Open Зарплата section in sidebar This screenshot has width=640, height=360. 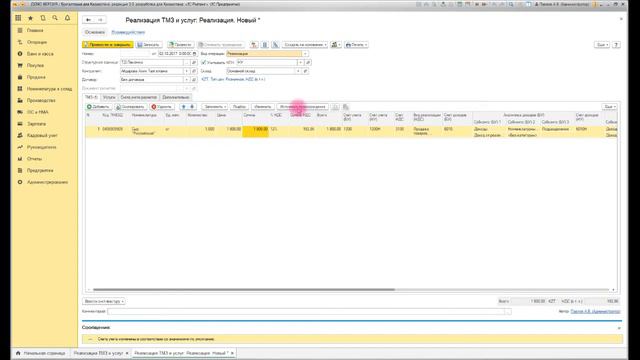click(36, 124)
